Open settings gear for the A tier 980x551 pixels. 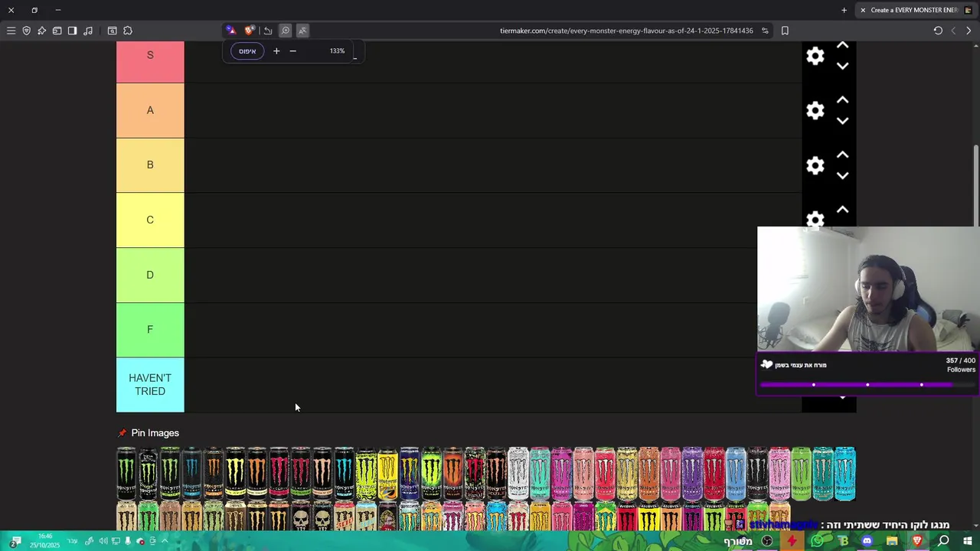click(x=815, y=110)
